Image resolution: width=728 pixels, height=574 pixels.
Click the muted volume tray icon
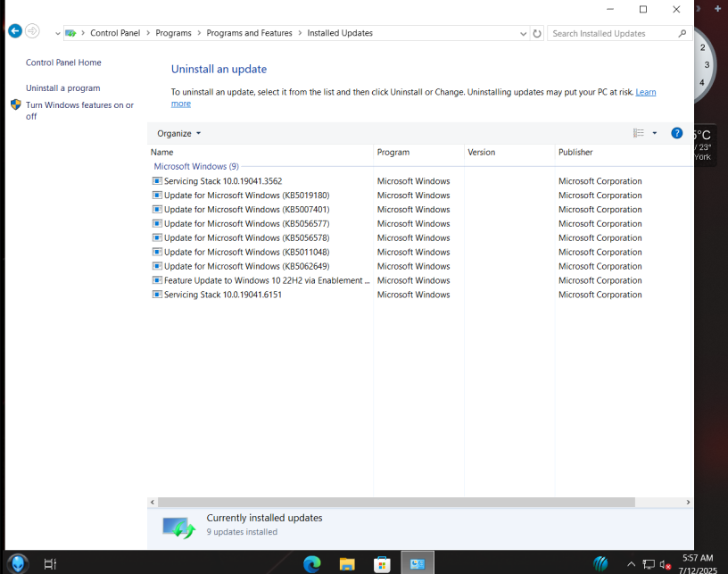click(665, 565)
